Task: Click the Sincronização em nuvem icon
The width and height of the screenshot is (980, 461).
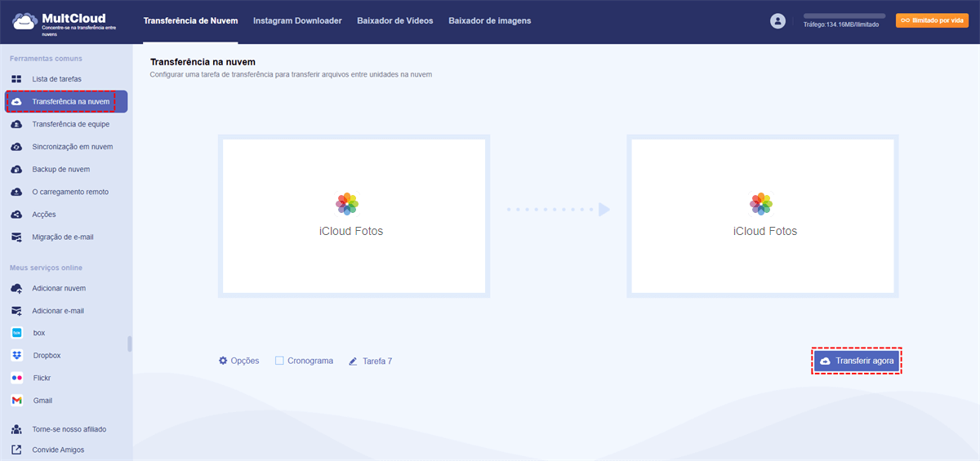Action: tap(16, 147)
